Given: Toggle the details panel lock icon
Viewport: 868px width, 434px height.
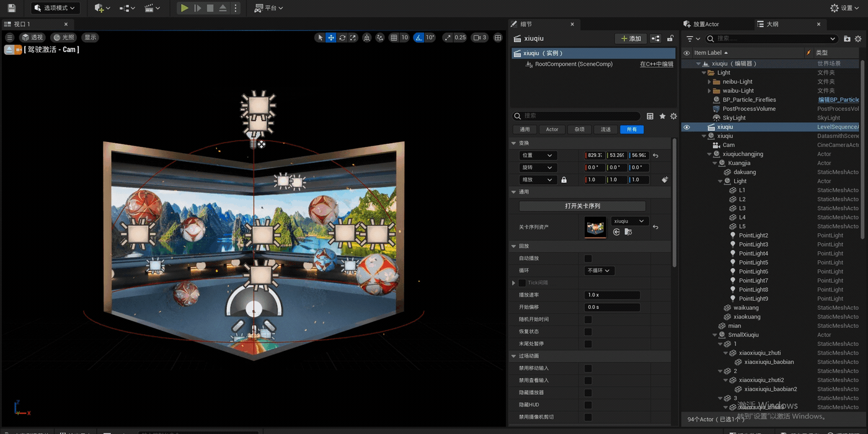Looking at the screenshot, I should (670, 38).
